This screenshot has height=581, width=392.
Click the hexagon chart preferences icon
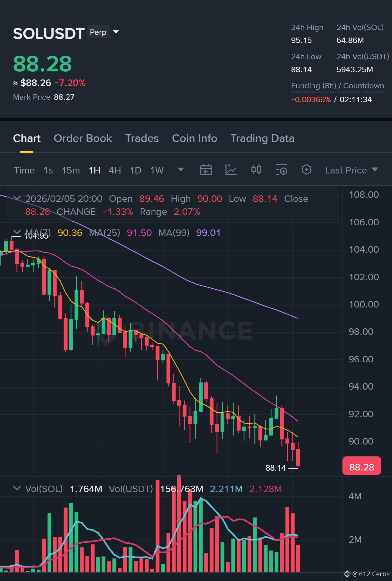pyautogui.click(x=307, y=170)
